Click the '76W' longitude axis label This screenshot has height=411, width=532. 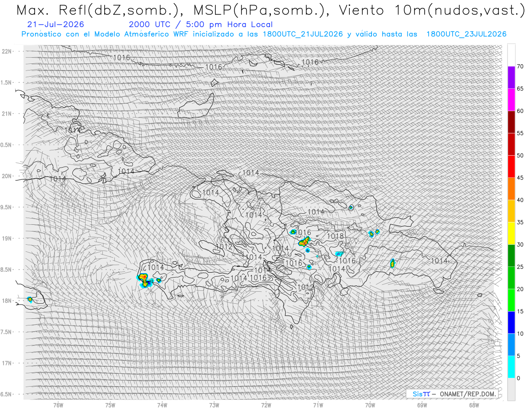click(58, 405)
